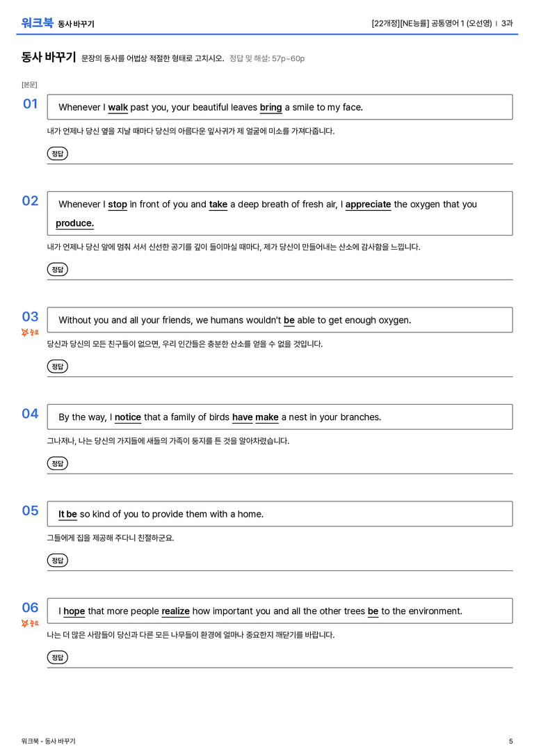Click the blue question number 04
Screen dimensions: 534x756
(30, 414)
